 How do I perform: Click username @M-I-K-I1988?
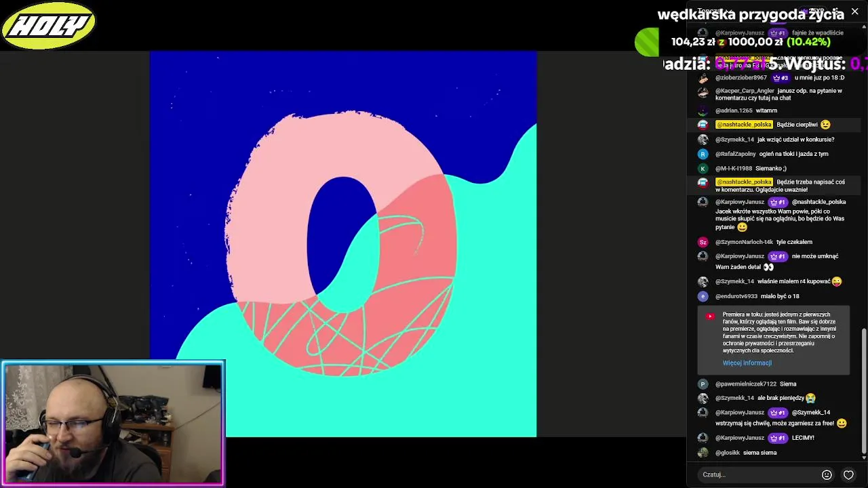click(x=734, y=168)
